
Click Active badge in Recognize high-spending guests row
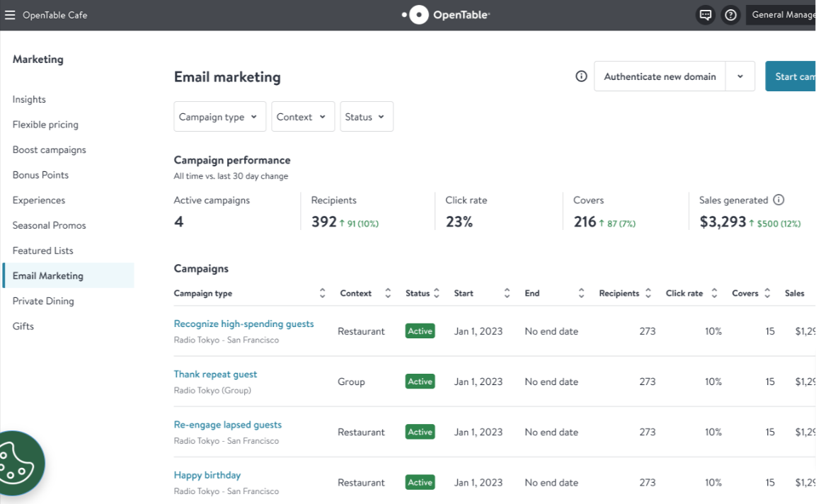pos(420,331)
